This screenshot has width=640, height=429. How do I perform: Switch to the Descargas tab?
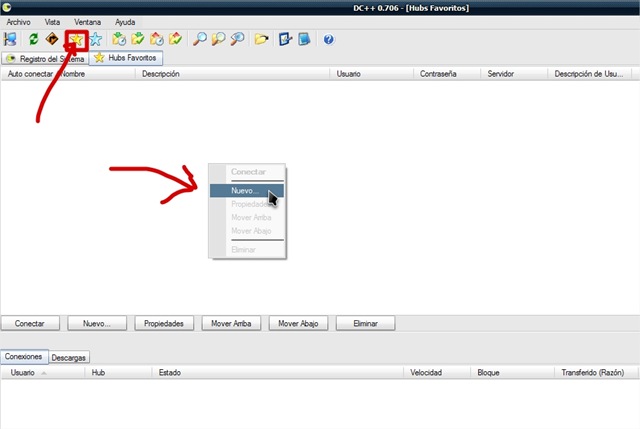coord(69,358)
